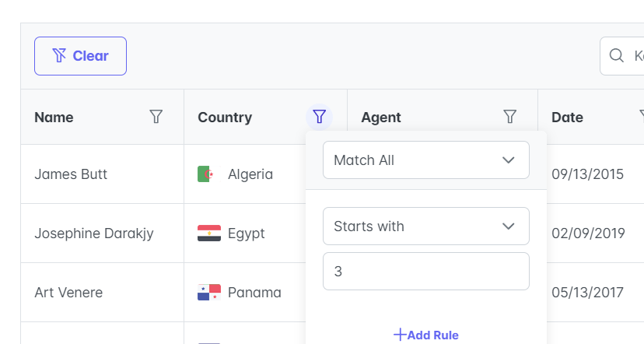This screenshot has width=644, height=344.
Task: Sort by the Date column header
Action: tap(567, 118)
